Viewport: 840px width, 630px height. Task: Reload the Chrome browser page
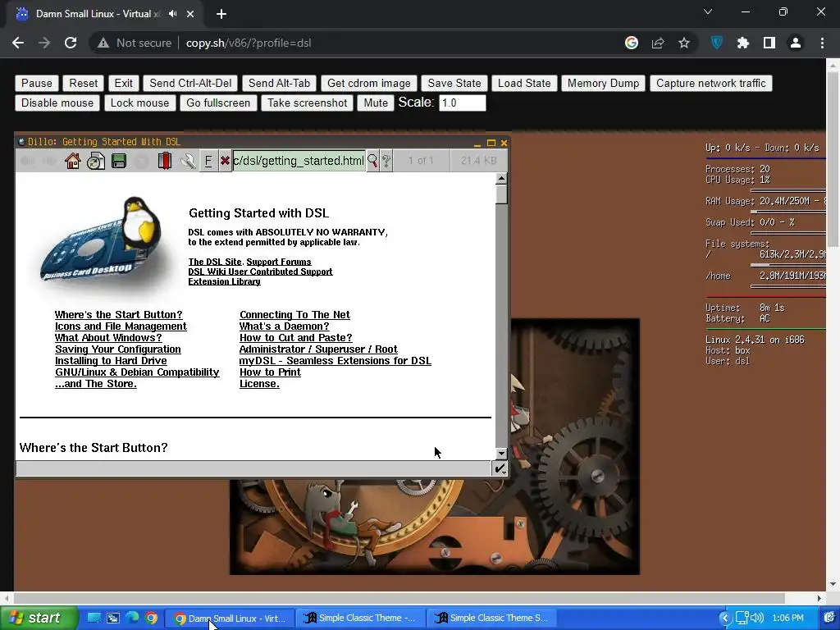tap(71, 43)
